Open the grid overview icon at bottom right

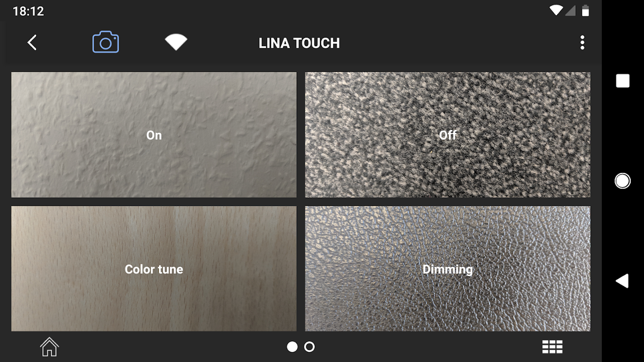(x=553, y=347)
